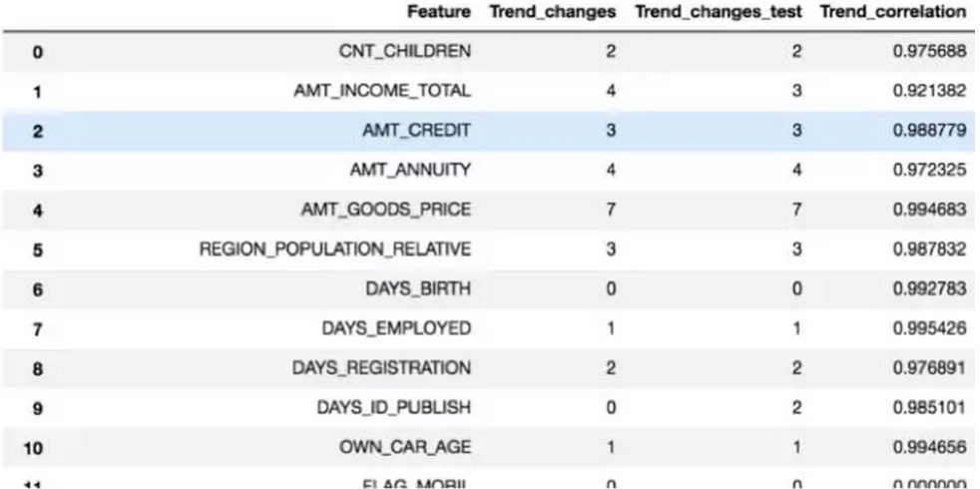The width and height of the screenshot is (980, 489).
Task: Click the Trend_changes_test column header
Action: tap(719, 13)
